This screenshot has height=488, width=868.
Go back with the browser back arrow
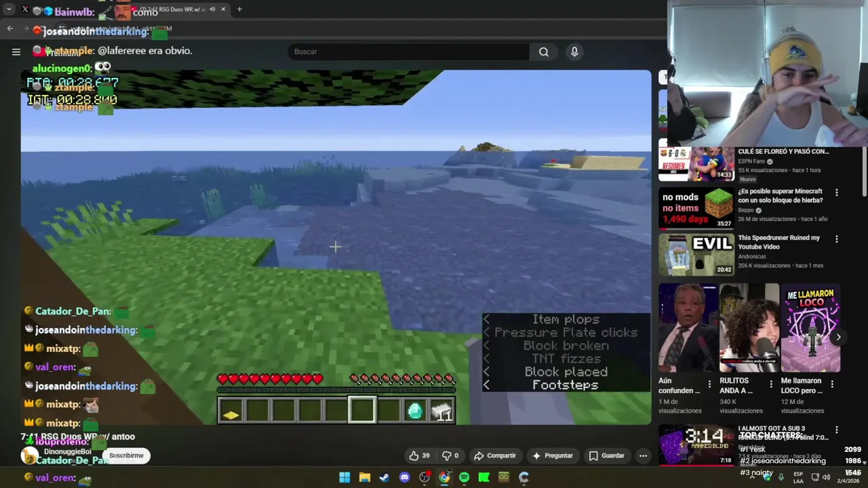pos(10,28)
